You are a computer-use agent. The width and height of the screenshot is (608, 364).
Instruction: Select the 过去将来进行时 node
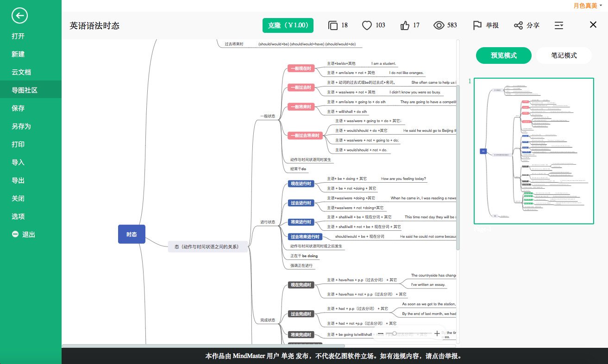305,236
